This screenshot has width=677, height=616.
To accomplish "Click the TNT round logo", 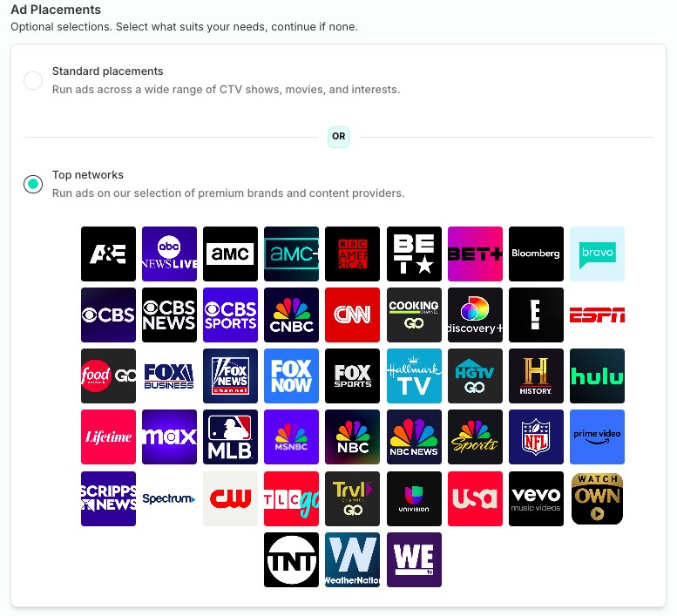I will coord(291,560).
